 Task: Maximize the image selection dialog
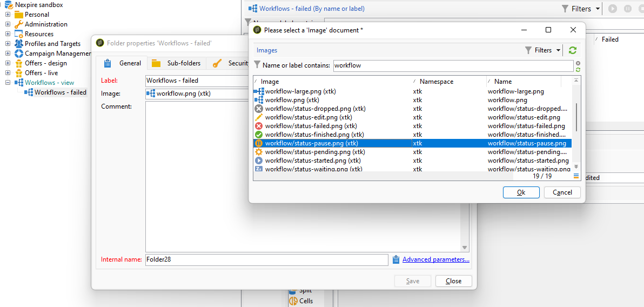pyautogui.click(x=548, y=30)
